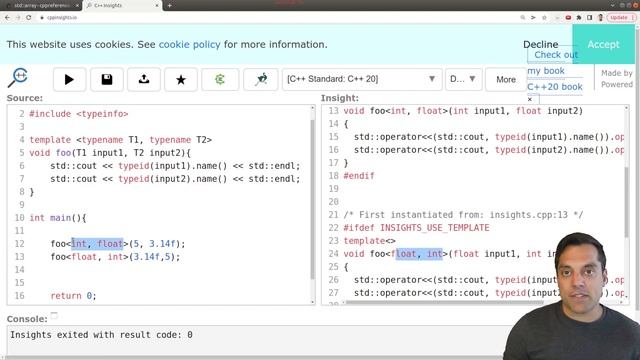Close the std::array cppreference tab
This screenshot has height=360, width=640.
(x=77, y=6)
